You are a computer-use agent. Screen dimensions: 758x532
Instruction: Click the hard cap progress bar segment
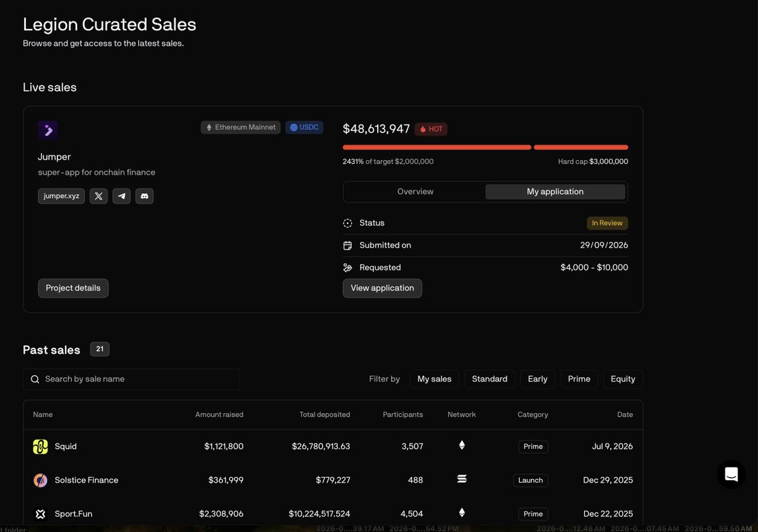pos(581,148)
